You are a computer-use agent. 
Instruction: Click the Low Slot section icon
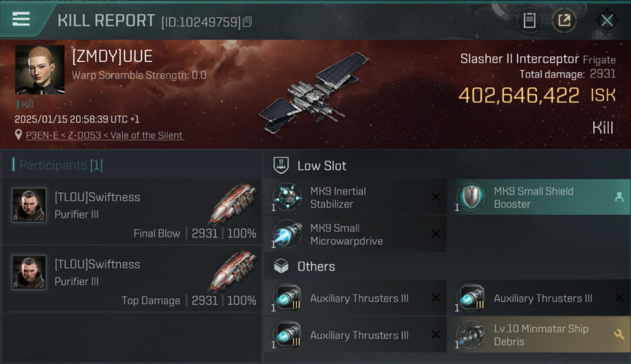tap(282, 165)
